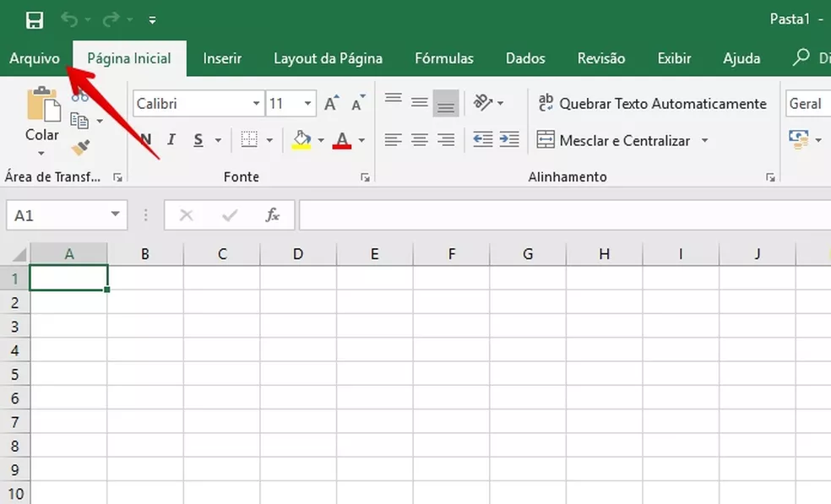Screen dimensions: 831x504
Task: Select the Format Painter (Pincel) icon
Action: click(x=78, y=146)
